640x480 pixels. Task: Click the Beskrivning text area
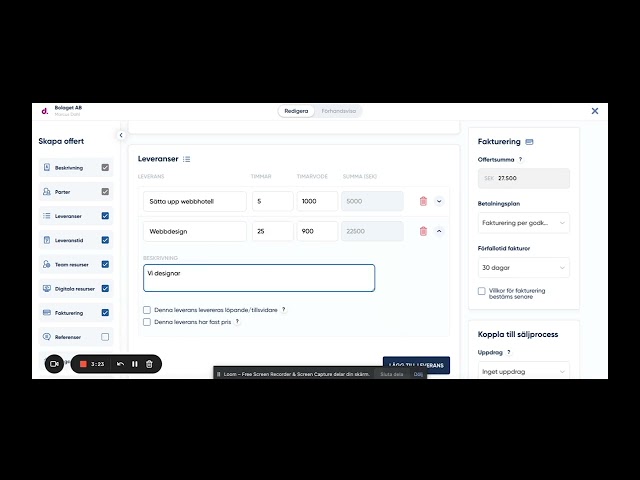259,278
